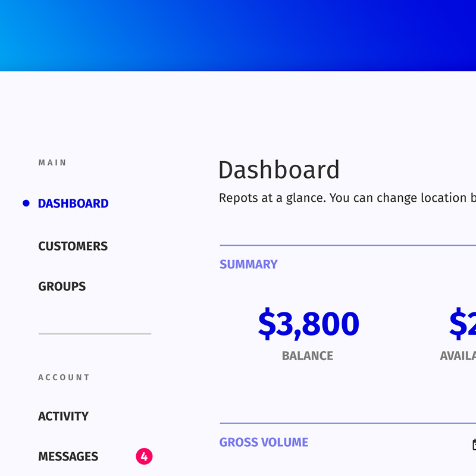Select the $3,800 balance amount
This screenshot has height=476, width=476.
309,324
